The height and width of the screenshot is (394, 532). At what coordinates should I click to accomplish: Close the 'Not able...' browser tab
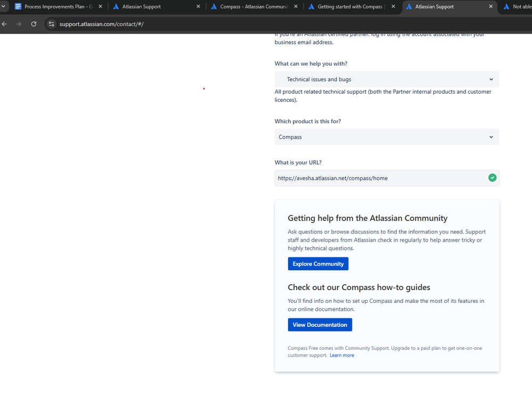[530, 7]
